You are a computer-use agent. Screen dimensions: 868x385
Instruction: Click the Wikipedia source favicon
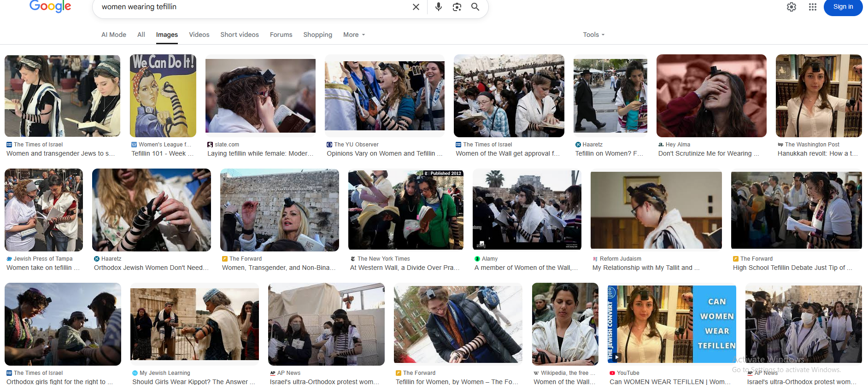pyautogui.click(x=536, y=373)
